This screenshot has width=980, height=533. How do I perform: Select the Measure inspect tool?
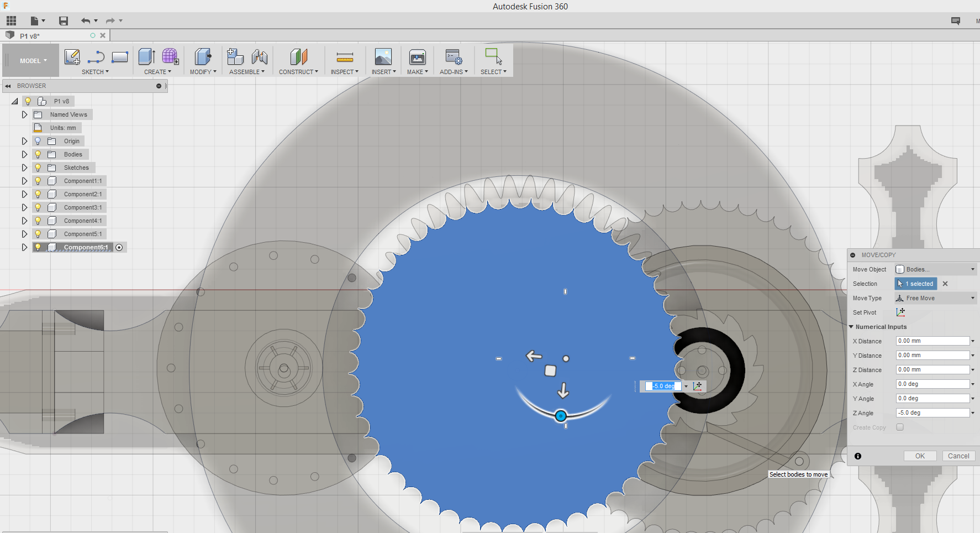tap(345, 57)
